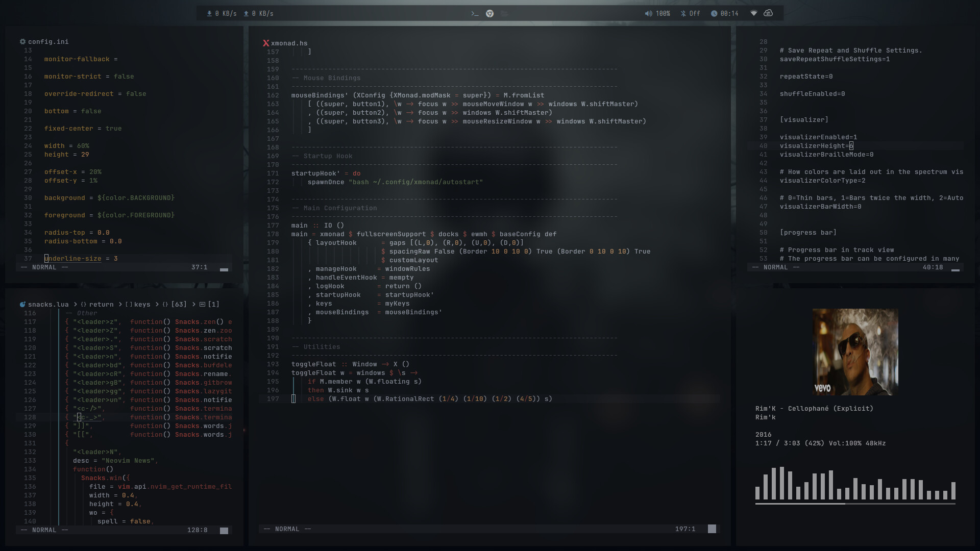Click the upload speed arrow indicator
This screenshot has height=551, width=980.
(x=246, y=14)
